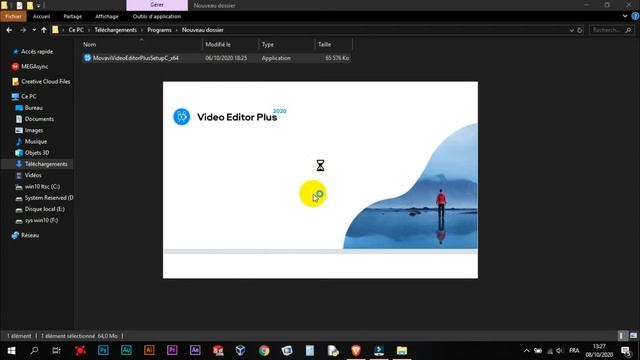Launch Premiere Pro from the taskbar
Screen dimensions: 640x360
click(x=172, y=350)
